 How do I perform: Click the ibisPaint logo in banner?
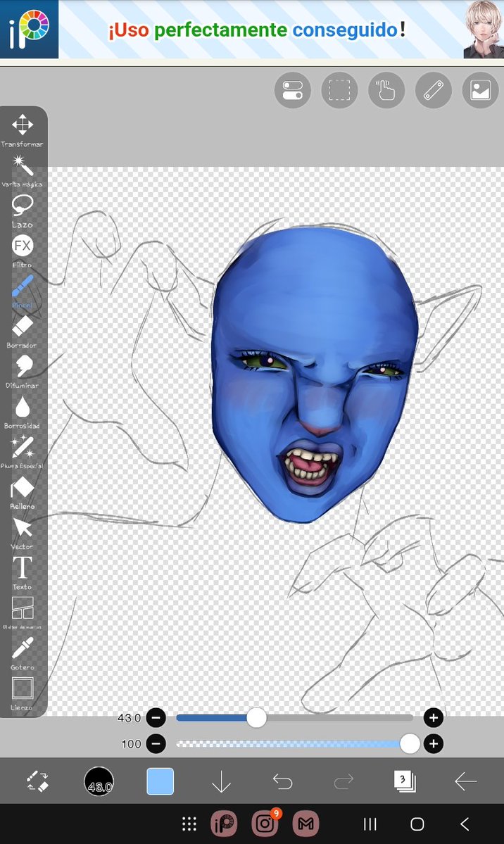[x=29, y=29]
